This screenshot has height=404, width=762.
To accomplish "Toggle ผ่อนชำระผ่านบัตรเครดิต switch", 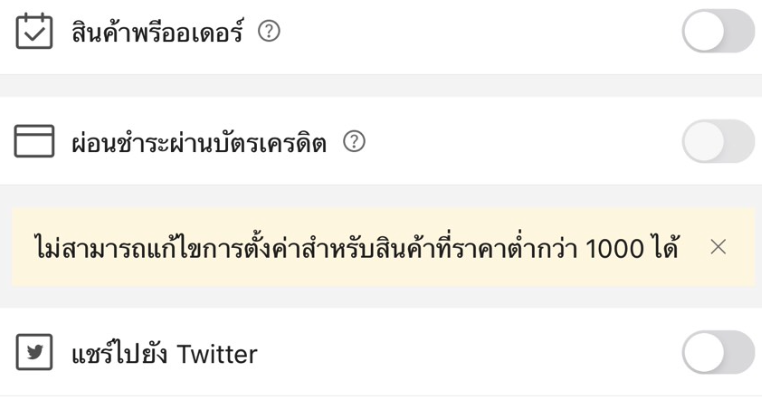I will click(x=719, y=141).
